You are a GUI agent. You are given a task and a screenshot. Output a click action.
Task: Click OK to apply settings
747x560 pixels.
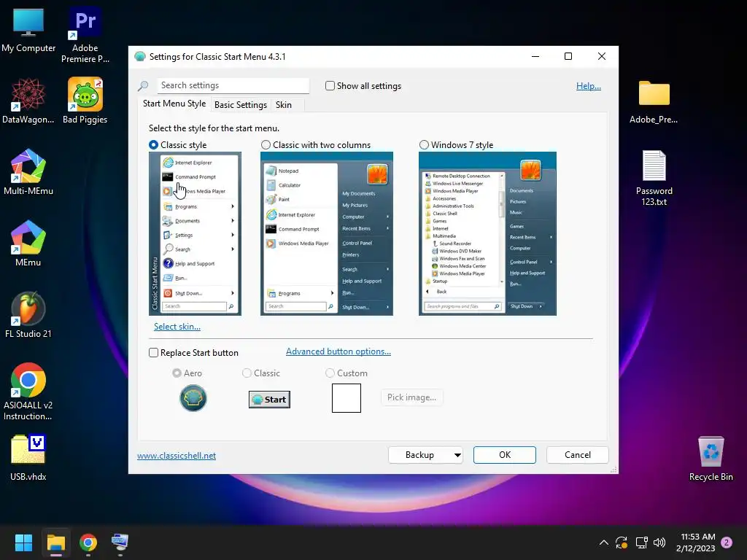click(x=505, y=455)
